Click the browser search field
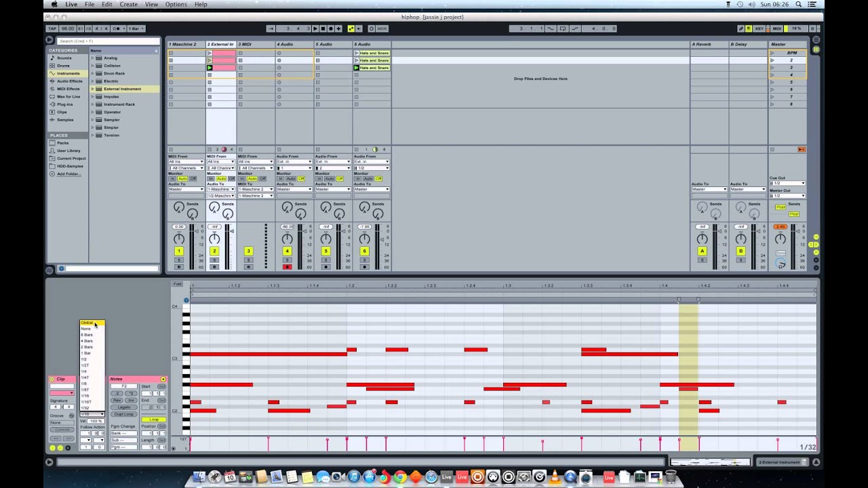The width and height of the screenshot is (868, 488). 107,41
